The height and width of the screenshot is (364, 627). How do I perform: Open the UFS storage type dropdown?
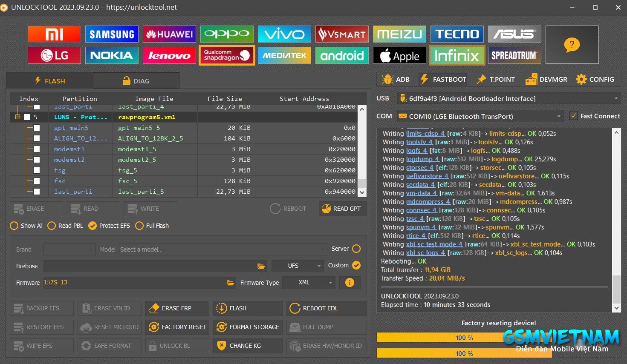(x=297, y=266)
